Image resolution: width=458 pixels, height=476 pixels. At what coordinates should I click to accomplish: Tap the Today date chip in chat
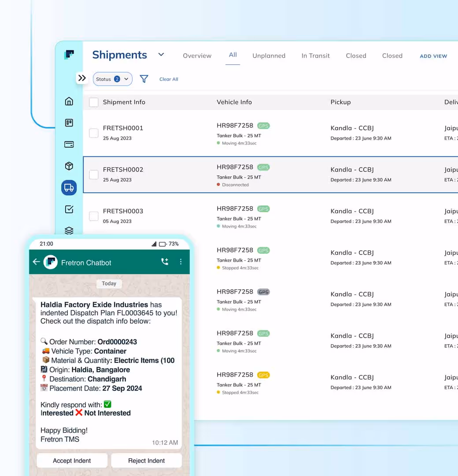point(109,283)
